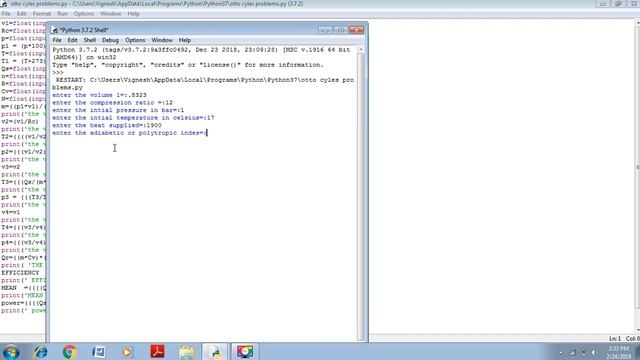
Task: Click the Python Shell title bar icon
Action: pyautogui.click(x=54, y=30)
